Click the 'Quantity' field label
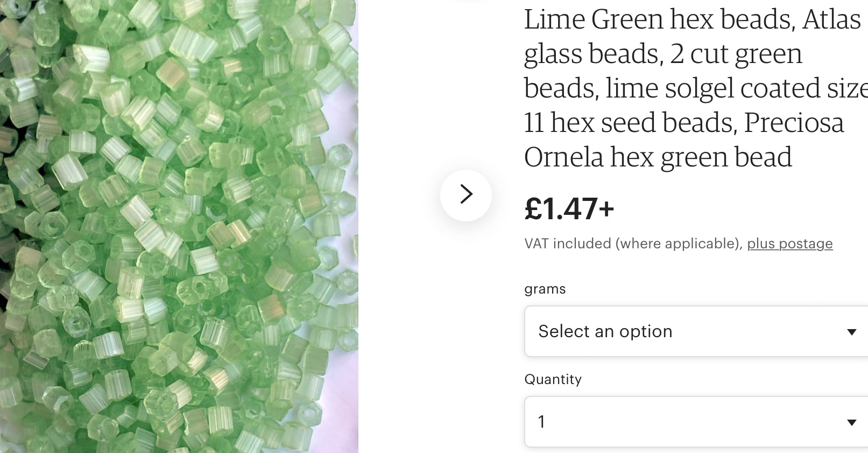This screenshot has height=453, width=868. click(x=553, y=380)
